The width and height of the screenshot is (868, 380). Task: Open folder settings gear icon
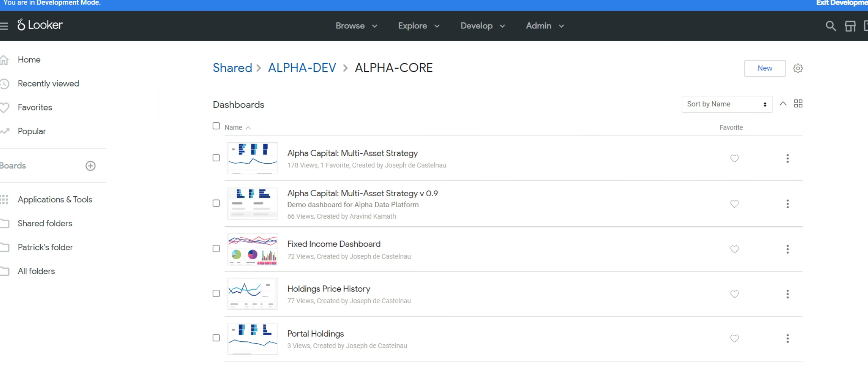click(798, 68)
